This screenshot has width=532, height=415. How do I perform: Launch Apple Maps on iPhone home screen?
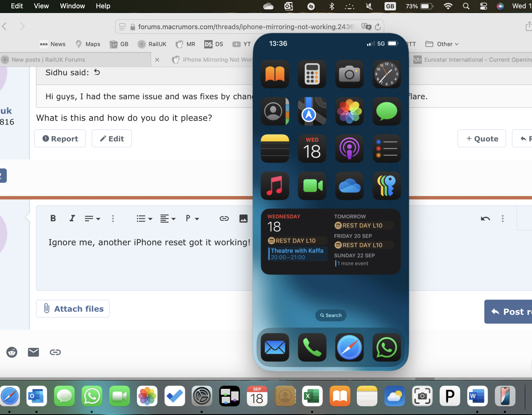tap(312, 111)
